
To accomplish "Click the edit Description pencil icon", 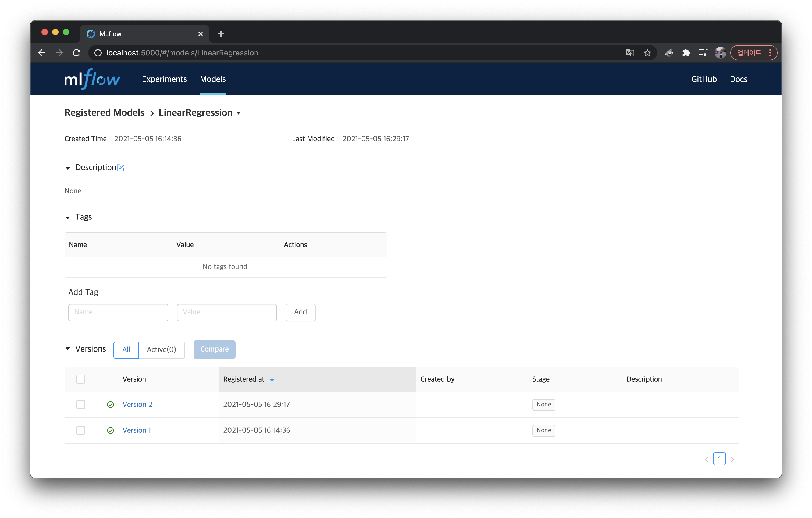I will point(120,168).
